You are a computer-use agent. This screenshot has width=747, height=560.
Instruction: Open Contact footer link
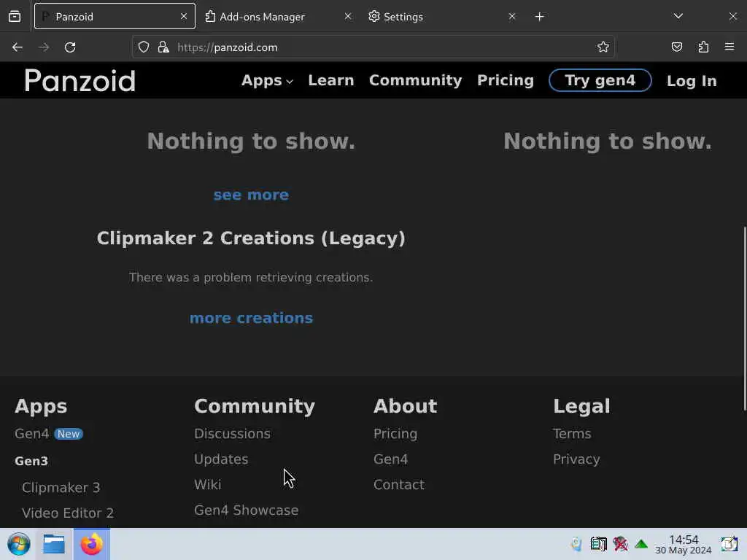tap(399, 484)
